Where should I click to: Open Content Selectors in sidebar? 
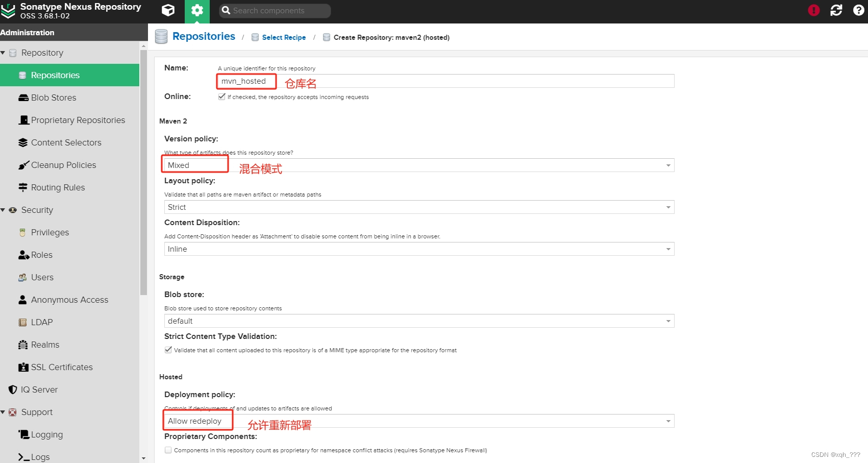pyautogui.click(x=69, y=142)
